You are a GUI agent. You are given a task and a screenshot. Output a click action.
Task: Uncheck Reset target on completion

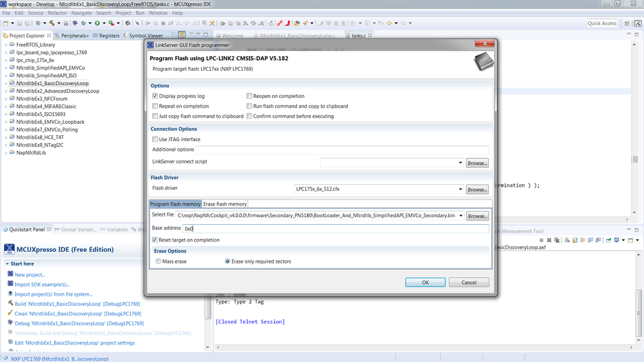point(155,240)
